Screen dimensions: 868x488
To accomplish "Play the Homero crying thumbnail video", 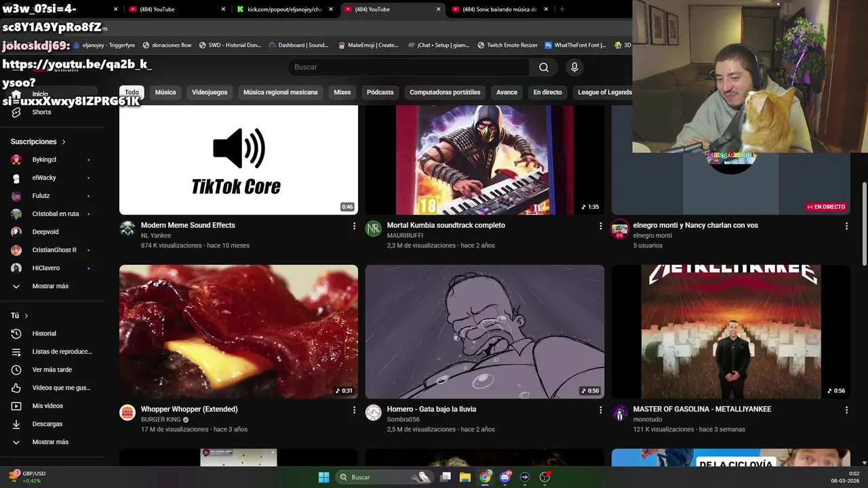I will pos(485,331).
